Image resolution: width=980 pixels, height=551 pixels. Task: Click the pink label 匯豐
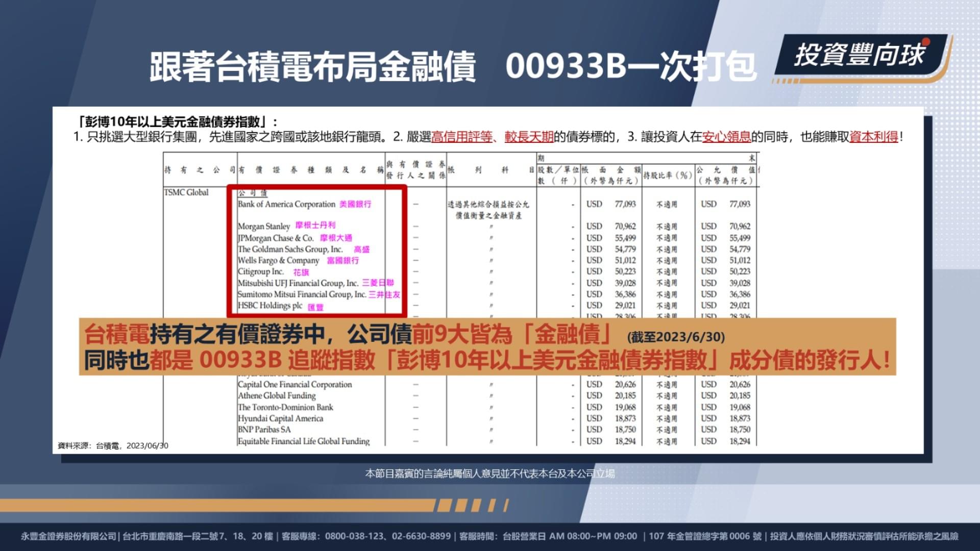tap(315, 307)
